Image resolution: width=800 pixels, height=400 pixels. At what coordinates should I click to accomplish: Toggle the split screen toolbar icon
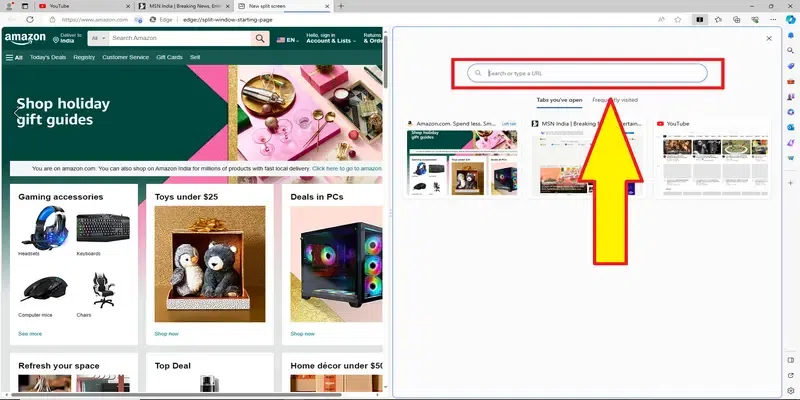(x=699, y=19)
